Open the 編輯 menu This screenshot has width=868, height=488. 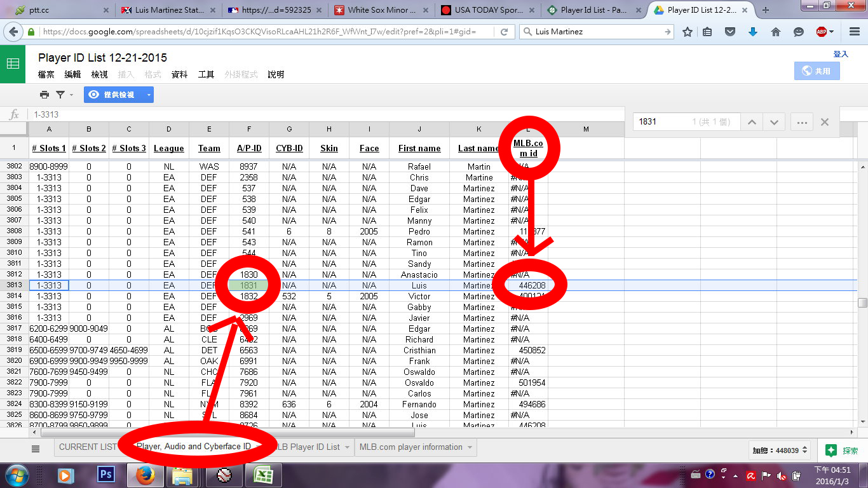click(72, 74)
